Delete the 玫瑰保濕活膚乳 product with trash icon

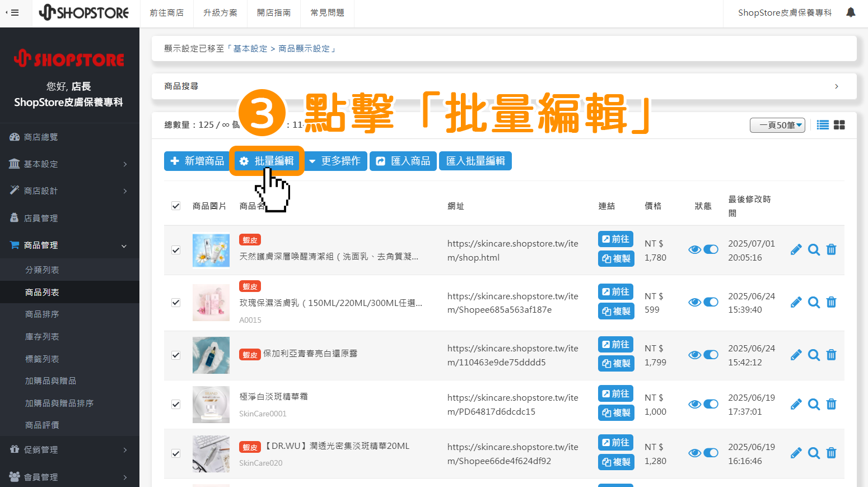[832, 303]
